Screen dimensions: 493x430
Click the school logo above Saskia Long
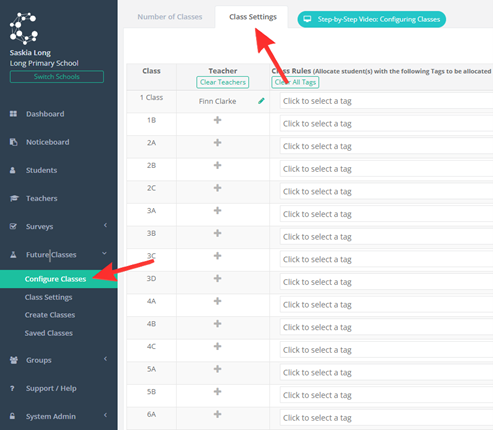[x=24, y=28]
